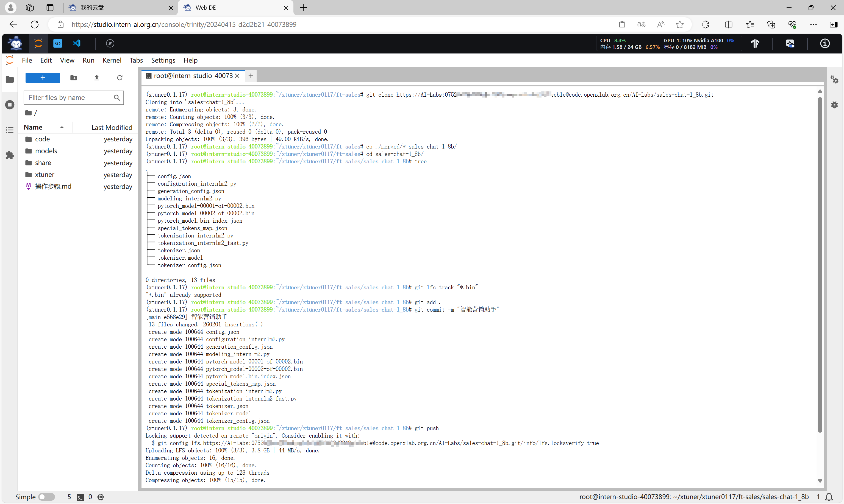This screenshot has width=844, height=504.
Task: Open the file browser sidebar icon
Action: 10,80
